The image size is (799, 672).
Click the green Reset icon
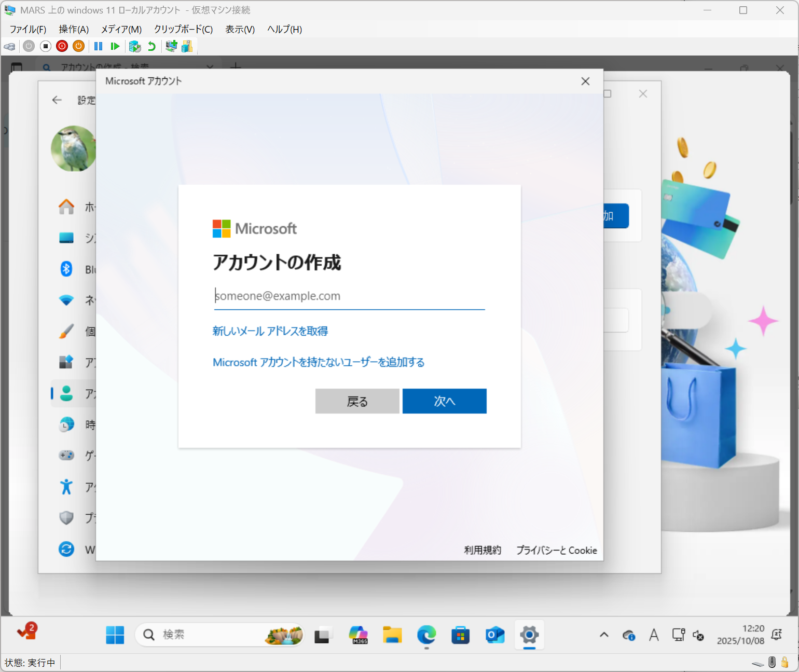click(x=115, y=47)
